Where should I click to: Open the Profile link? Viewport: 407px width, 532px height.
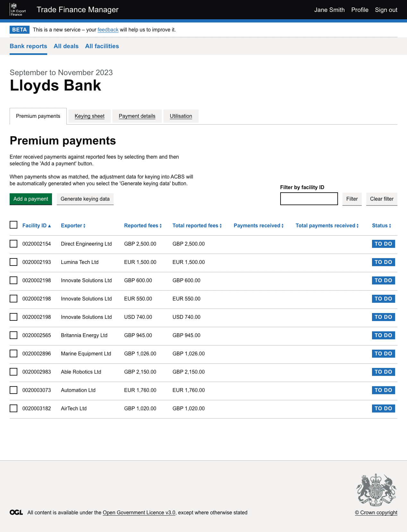point(360,10)
